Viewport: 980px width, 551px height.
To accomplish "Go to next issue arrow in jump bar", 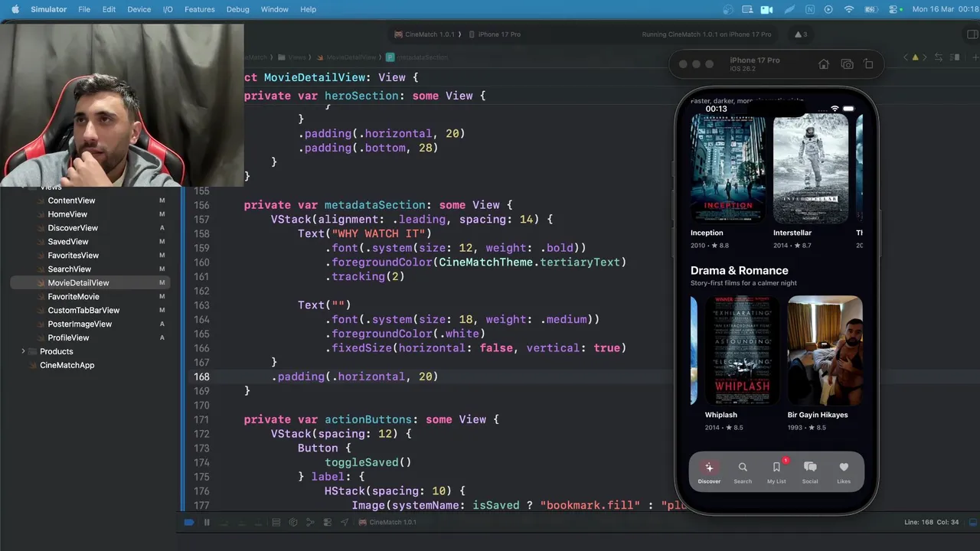I will [x=925, y=57].
